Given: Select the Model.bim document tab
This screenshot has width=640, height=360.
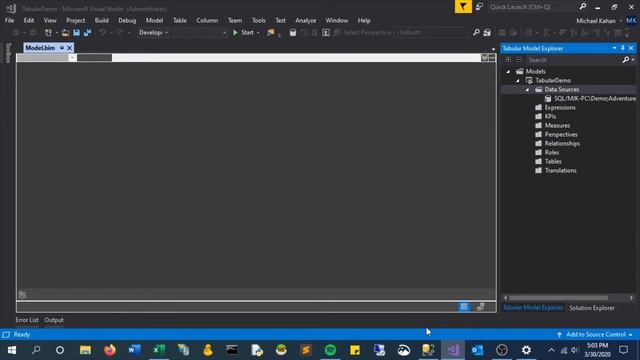Looking at the screenshot, I should tap(40, 48).
